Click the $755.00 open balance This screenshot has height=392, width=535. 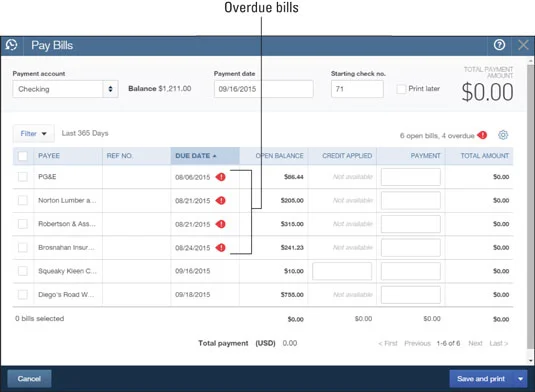tap(292, 294)
